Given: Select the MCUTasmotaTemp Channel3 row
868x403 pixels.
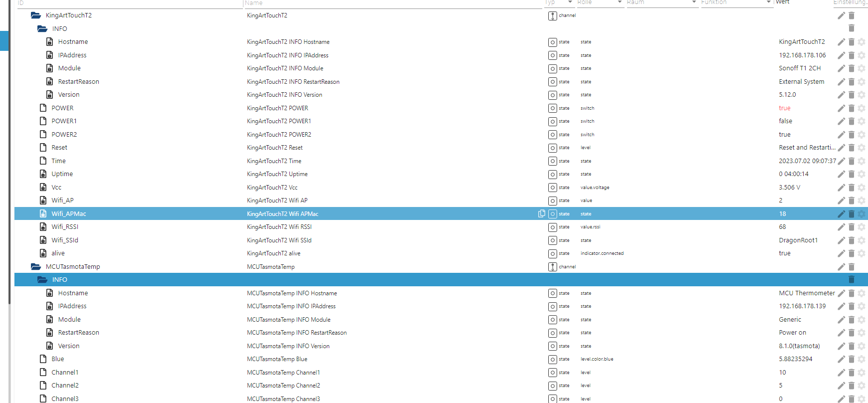Looking at the screenshot, I should (441, 399).
